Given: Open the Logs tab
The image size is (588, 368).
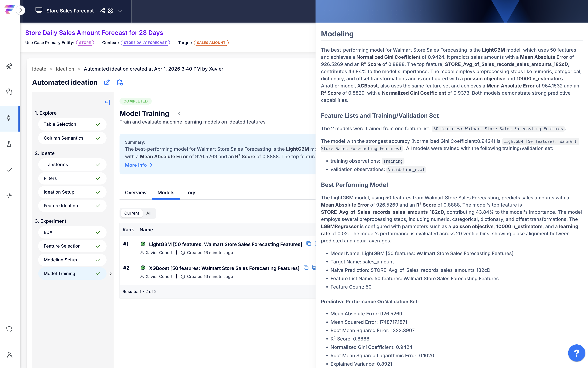Looking at the screenshot, I should [191, 193].
